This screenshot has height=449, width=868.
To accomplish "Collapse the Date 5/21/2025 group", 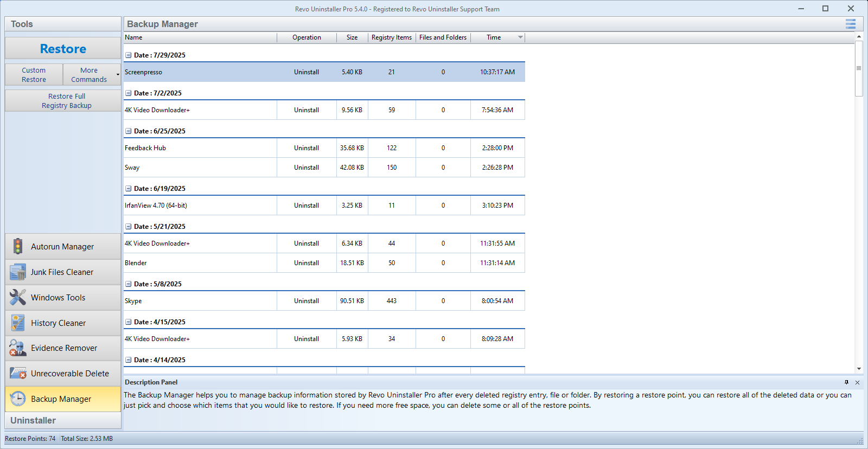I will (x=129, y=227).
